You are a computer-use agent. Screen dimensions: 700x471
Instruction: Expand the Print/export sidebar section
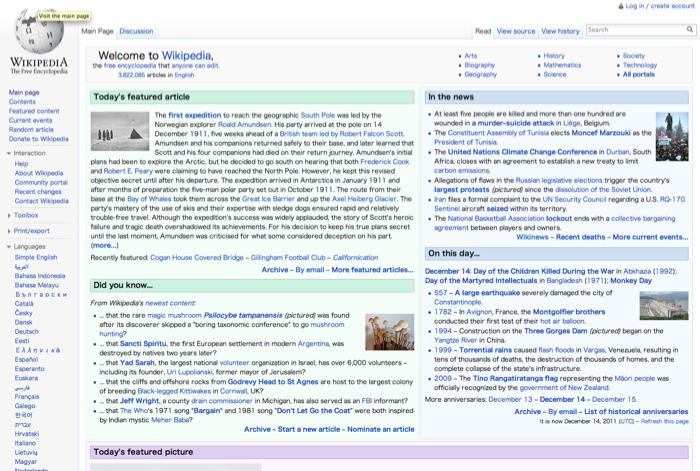9,231
